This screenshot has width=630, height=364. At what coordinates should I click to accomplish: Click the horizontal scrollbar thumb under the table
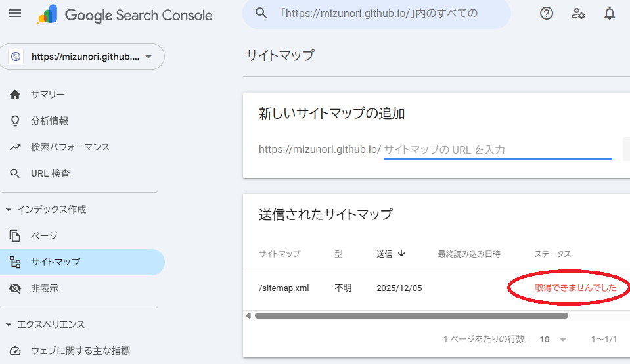point(411,316)
